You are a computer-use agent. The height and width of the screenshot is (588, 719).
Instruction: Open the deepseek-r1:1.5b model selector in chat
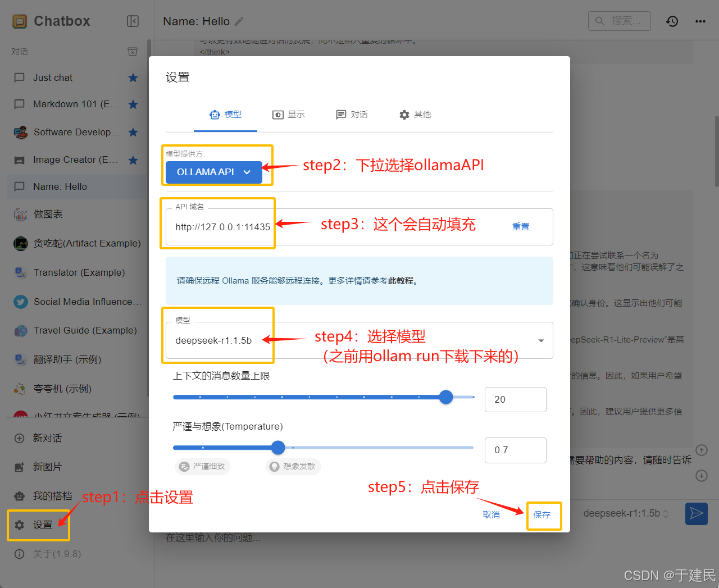pyautogui.click(x=626, y=513)
